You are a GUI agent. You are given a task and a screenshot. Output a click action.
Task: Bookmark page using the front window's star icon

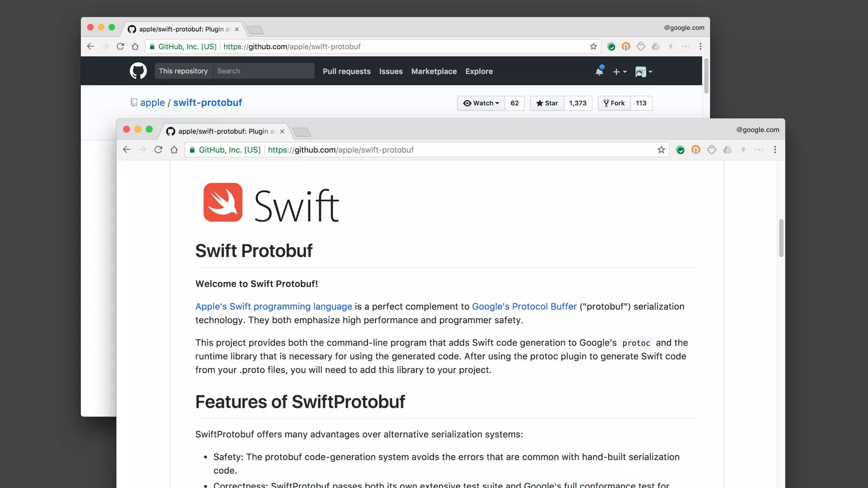coord(661,150)
